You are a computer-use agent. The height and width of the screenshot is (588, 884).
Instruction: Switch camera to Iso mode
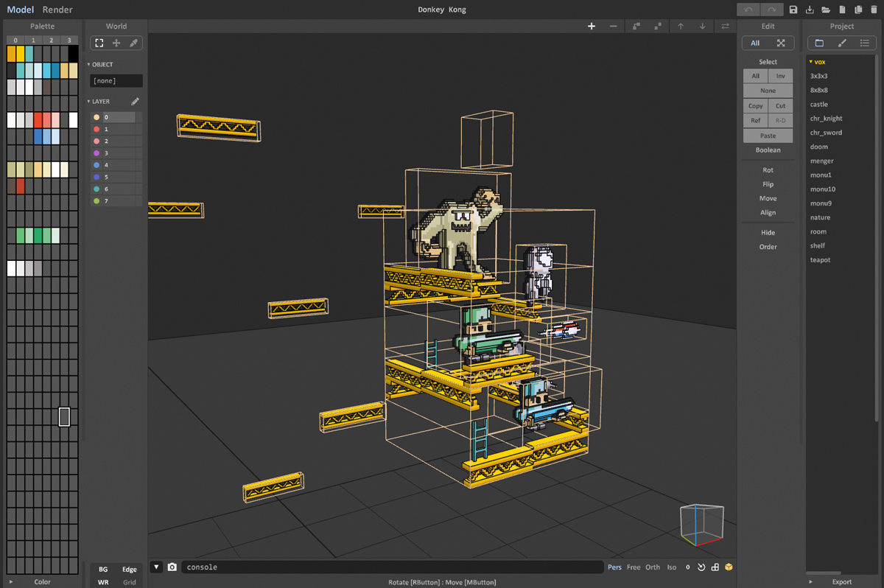tap(672, 567)
